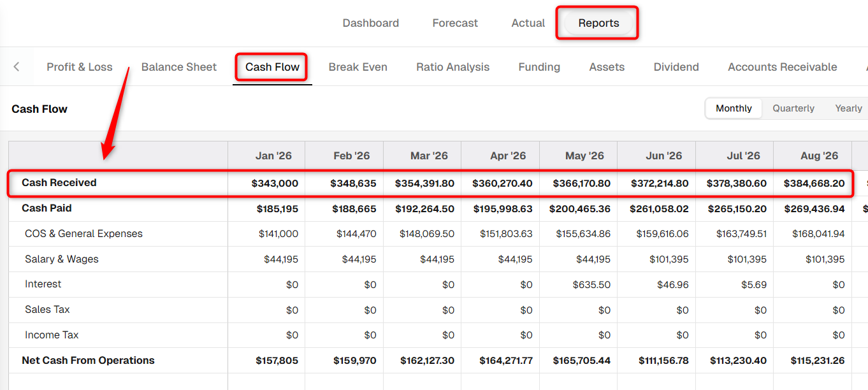Click the Cash Received row label
Screen dimensions: 868x390
click(x=59, y=183)
